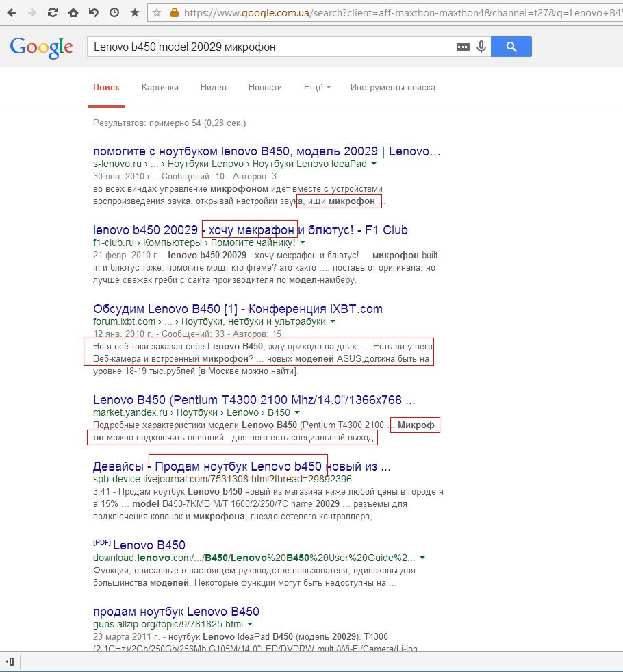Open Google on-screen keyboard icon
623x672 pixels.
[463, 47]
